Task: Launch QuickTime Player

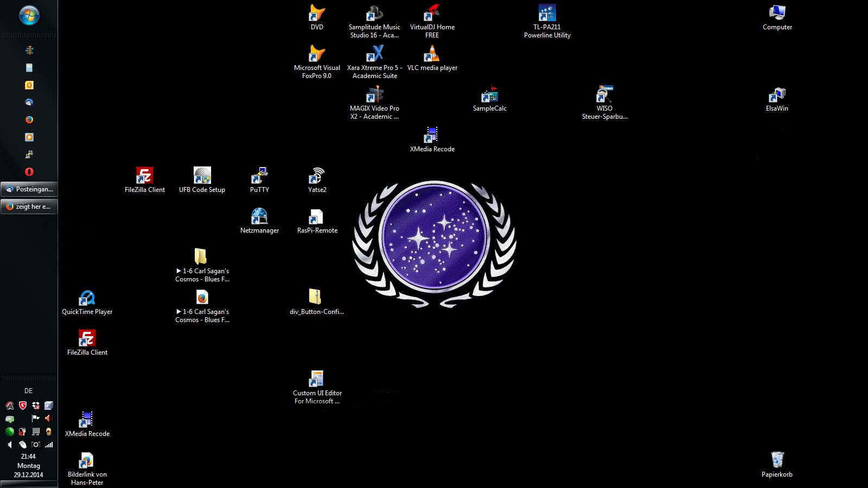Action: coord(87,302)
